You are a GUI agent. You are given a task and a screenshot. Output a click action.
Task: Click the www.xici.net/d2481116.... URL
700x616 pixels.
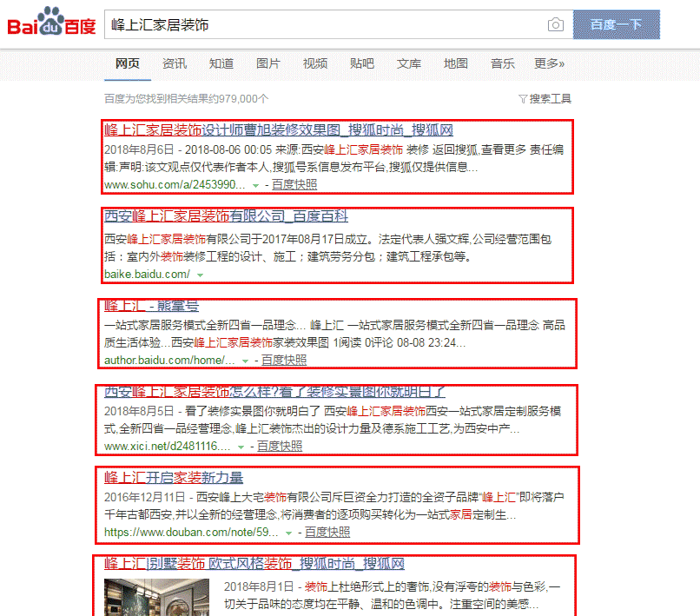[168, 447]
